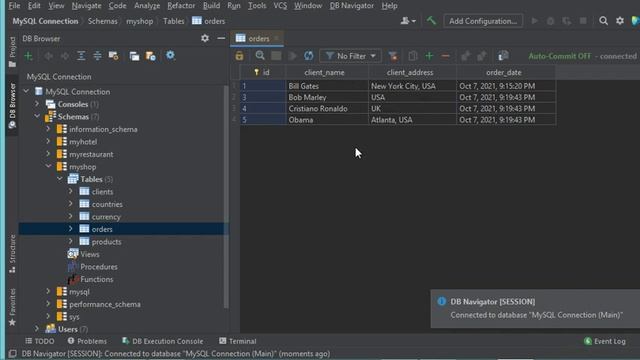640x360 pixels.
Task: Select the products table
Action: point(107,242)
